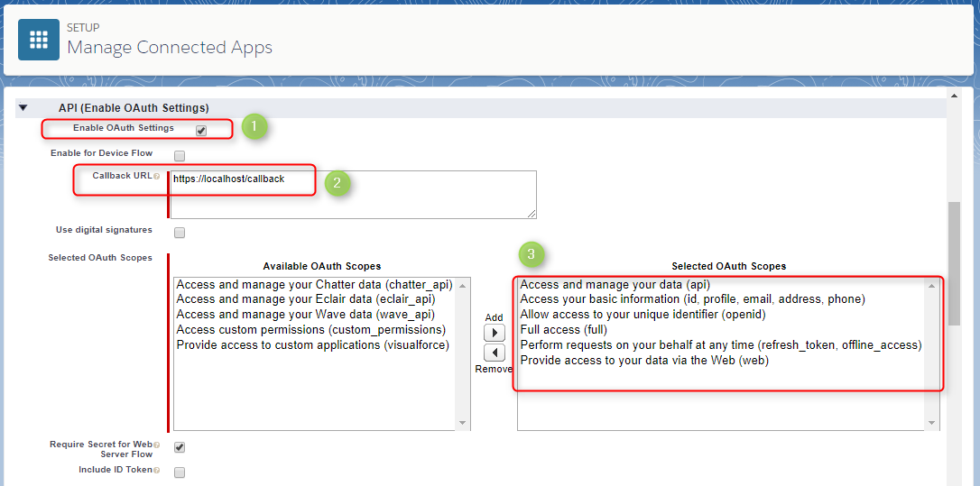The width and height of the screenshot is (980, 486).
Task: Click the Add arrow button
Action: click(495, 333)
